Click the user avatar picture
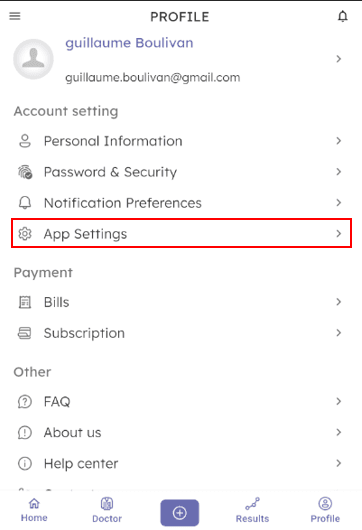362x530 pixels. click(33, 59)
